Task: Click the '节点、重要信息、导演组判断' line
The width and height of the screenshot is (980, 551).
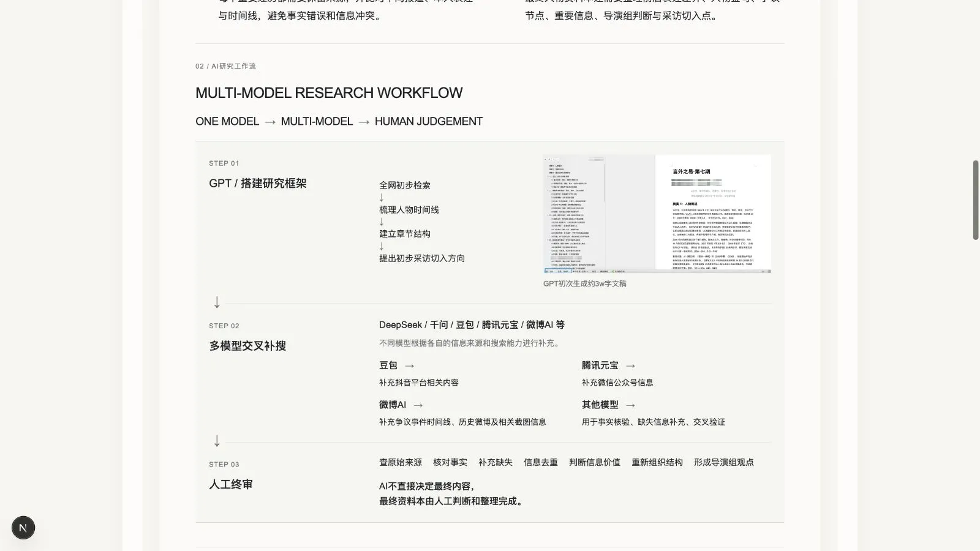Action: (x=623, y=16)
